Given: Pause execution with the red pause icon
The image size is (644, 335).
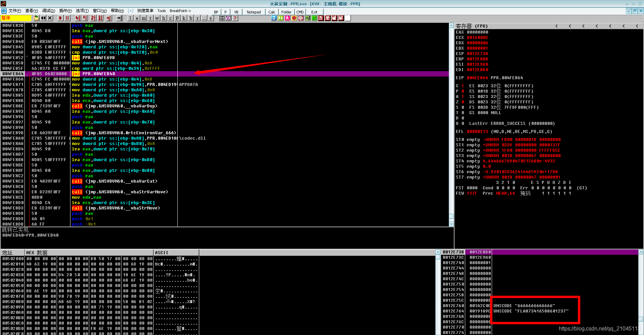Looking at the screenshot, I should (67, 18).
